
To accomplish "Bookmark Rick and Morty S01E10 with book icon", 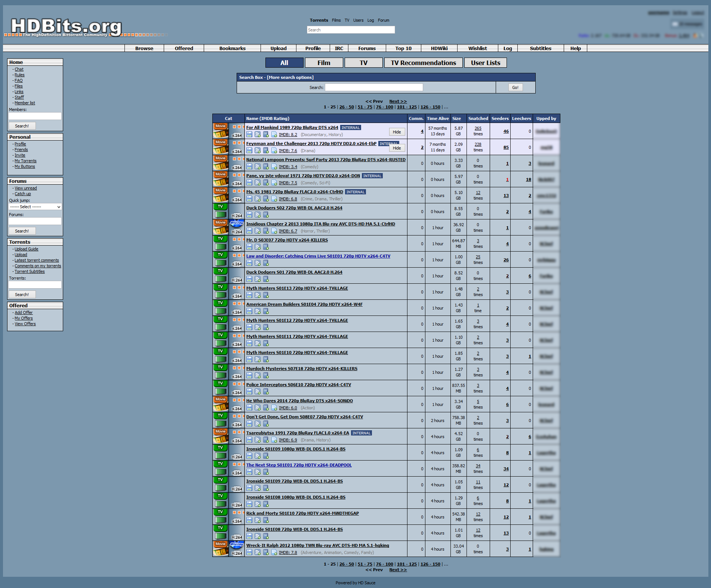I will (266, 520).
